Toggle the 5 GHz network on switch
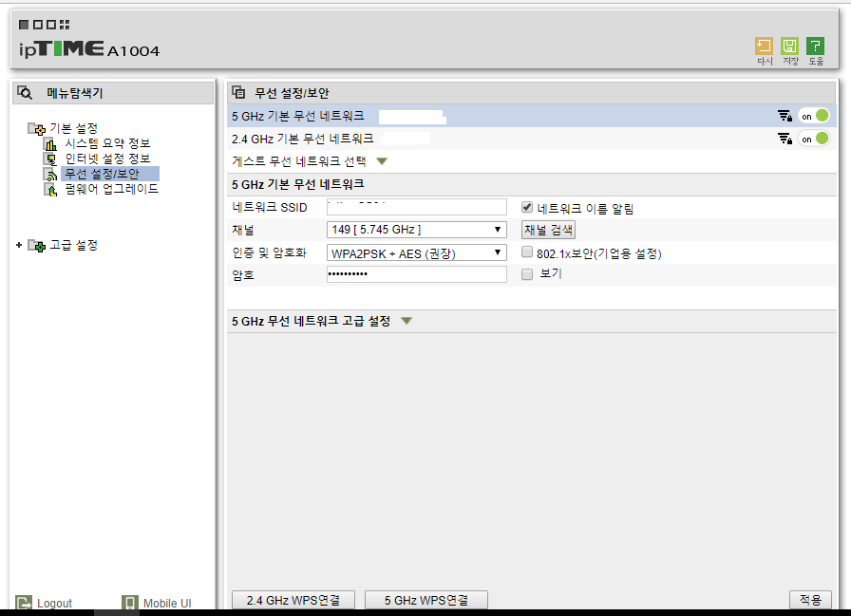The width and height of the screenshot is (851, 616). tap(815, 116)
